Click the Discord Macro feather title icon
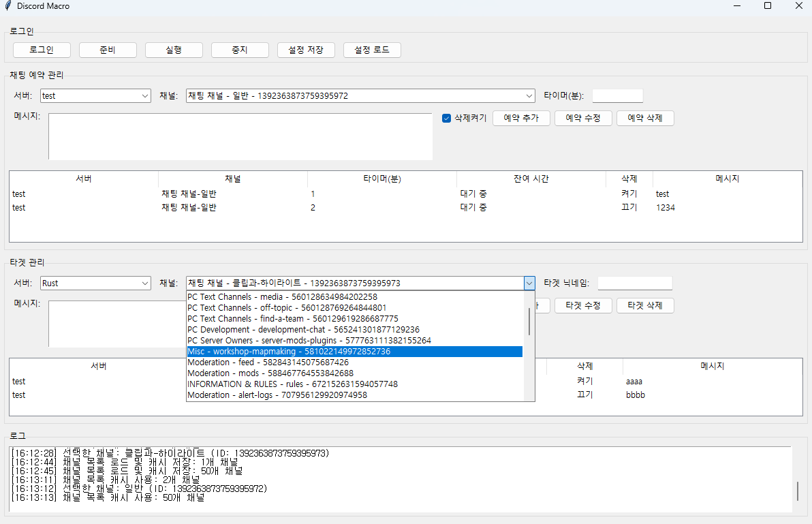The image size is (812, 524). pyautogui.click(x=7, y=5)
